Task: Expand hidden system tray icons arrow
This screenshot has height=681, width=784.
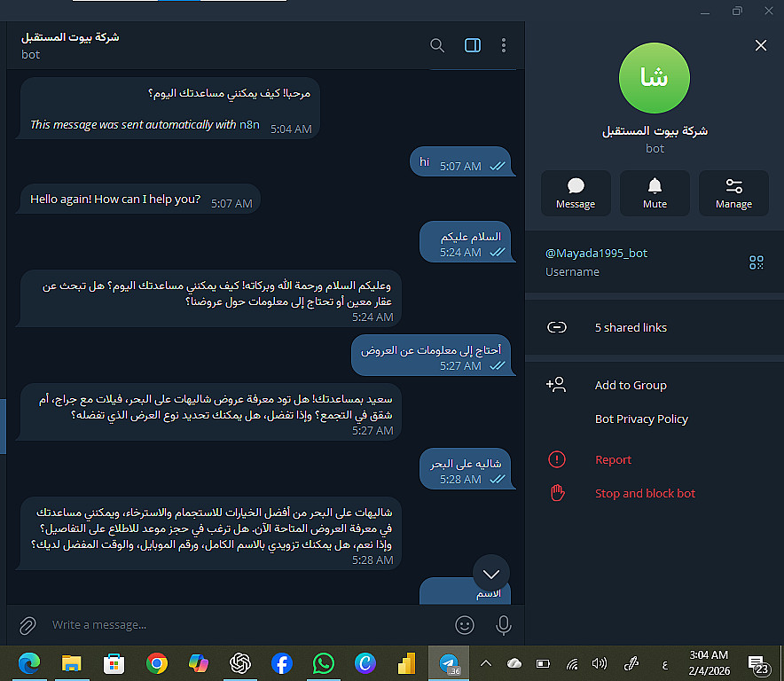Action: (x=485, y=664)
